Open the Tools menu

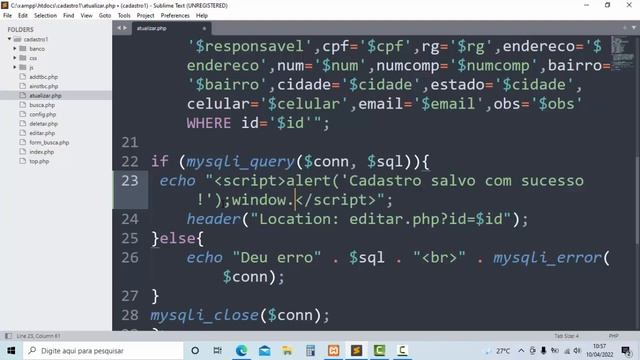124,16
